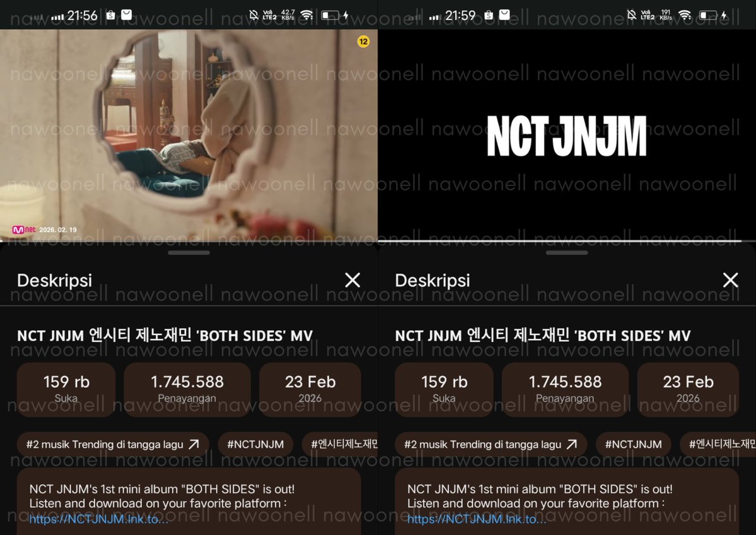756x535 pixels.
Task: Tap the left status bar Wi-Fi icon
Action: coord(306,15)
